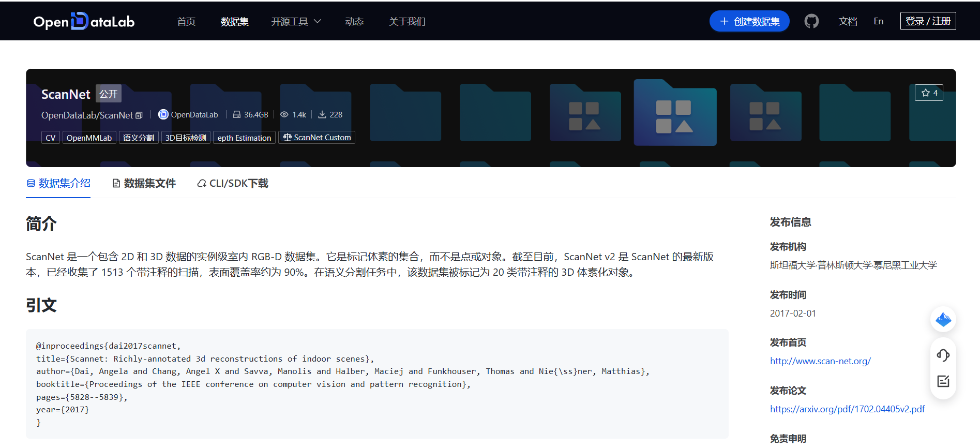Click the 公开 visibility badge

pos(109,94)
